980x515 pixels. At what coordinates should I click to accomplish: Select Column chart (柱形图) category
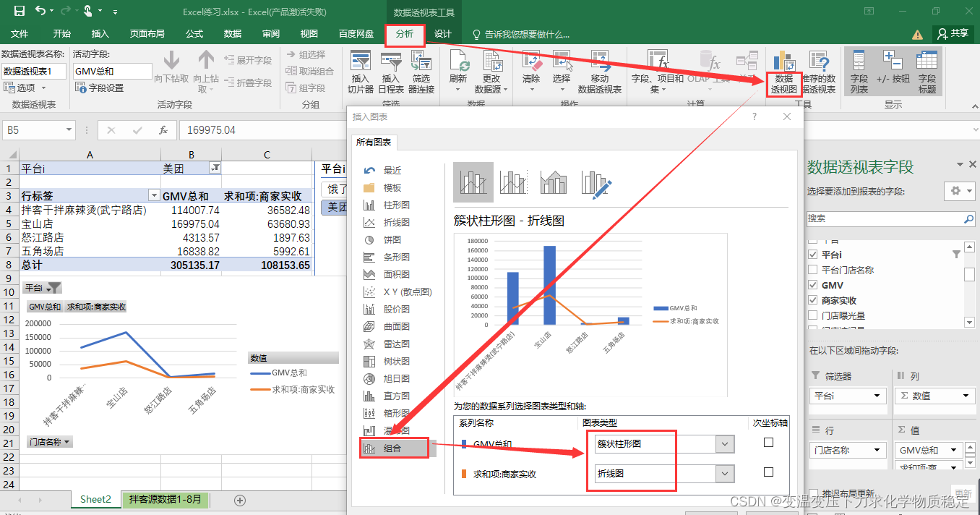coord(397,205)
